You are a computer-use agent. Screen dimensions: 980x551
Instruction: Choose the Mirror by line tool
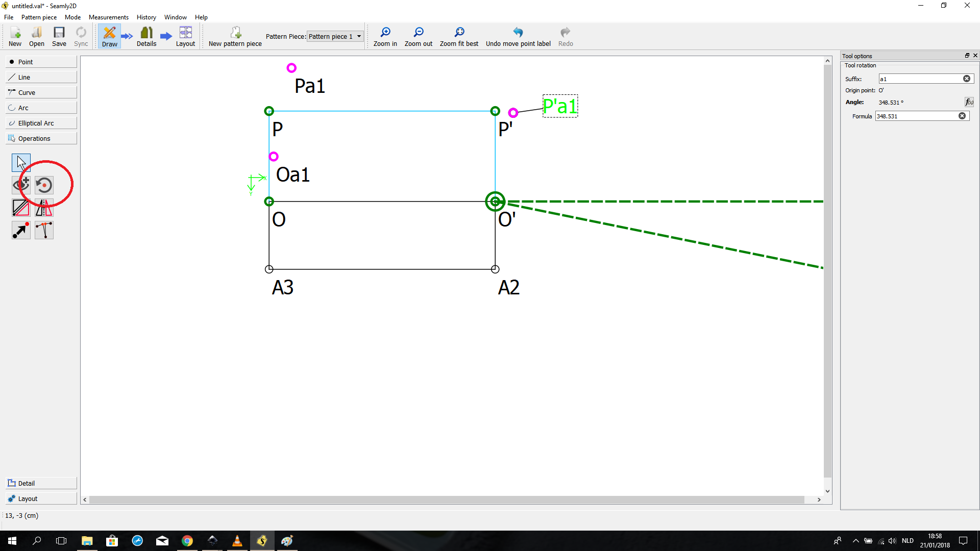[x=21, y=208]
